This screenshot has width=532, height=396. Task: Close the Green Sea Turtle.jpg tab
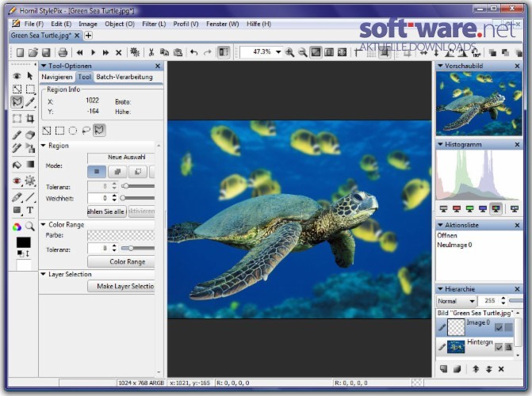[x=77, y=36]
